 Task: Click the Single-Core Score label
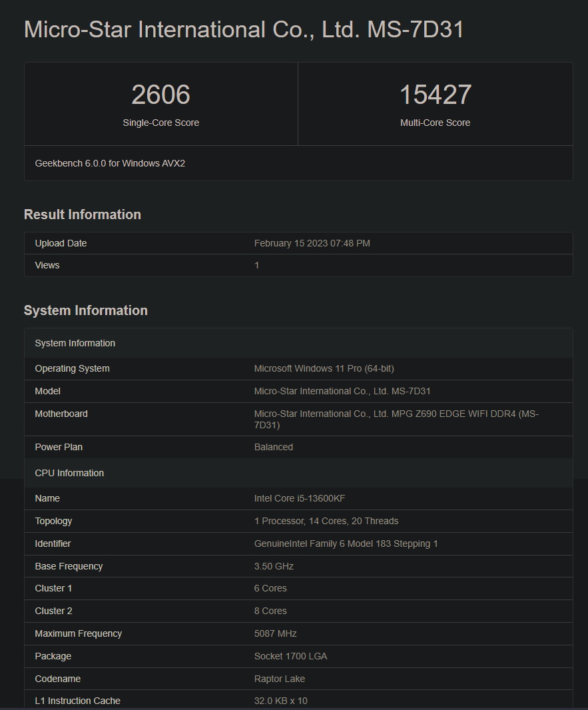[160, 123]
